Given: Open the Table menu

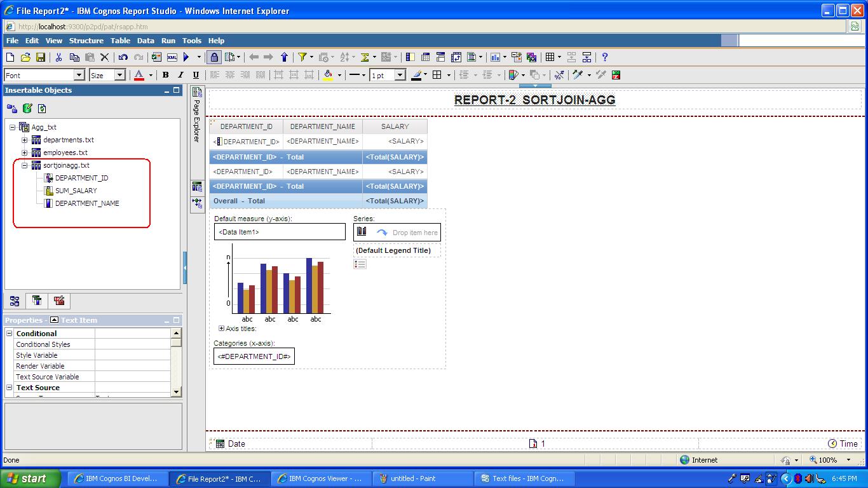Looking at the screenshot, I should coord(120,41).
